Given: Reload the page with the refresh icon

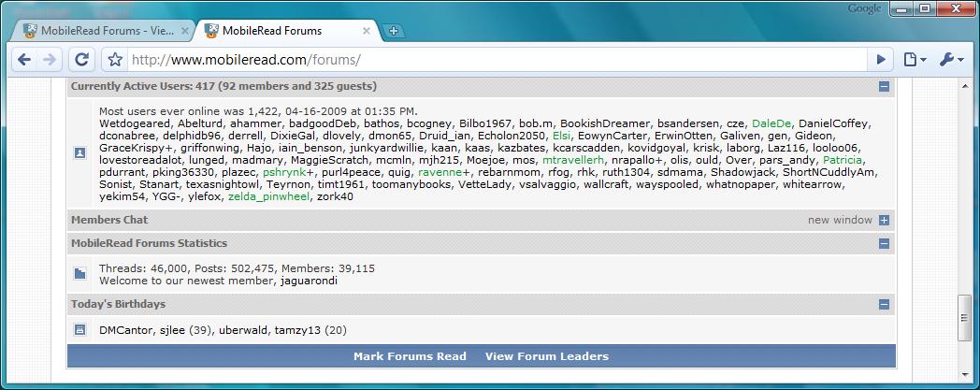Looking at the screenshot, I should 81,59.
